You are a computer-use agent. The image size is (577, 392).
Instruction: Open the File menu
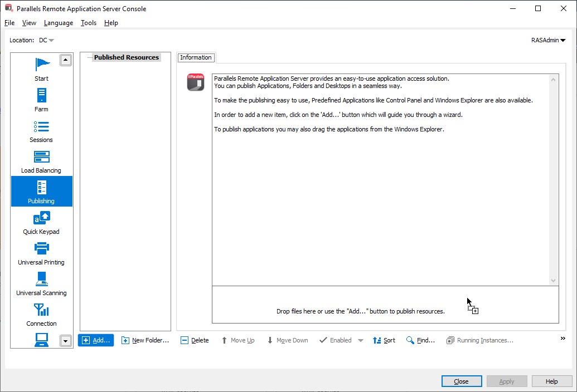coord(9,23)
